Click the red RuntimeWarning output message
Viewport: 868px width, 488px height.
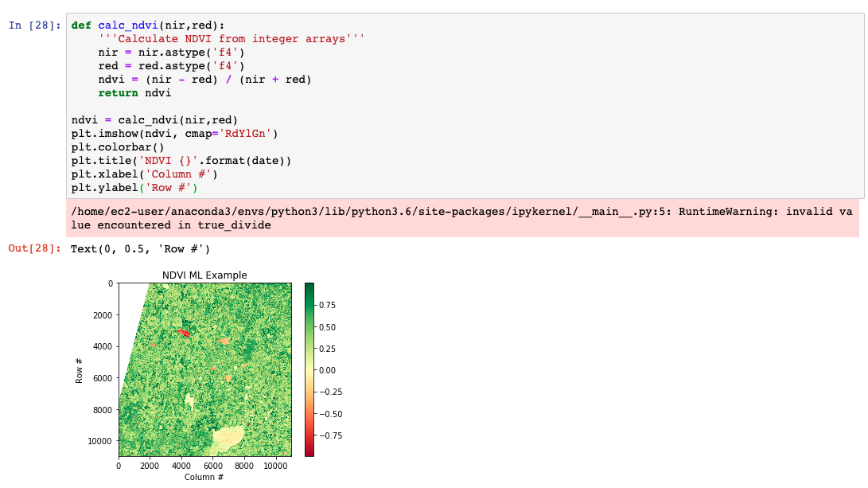pos(461,219)
